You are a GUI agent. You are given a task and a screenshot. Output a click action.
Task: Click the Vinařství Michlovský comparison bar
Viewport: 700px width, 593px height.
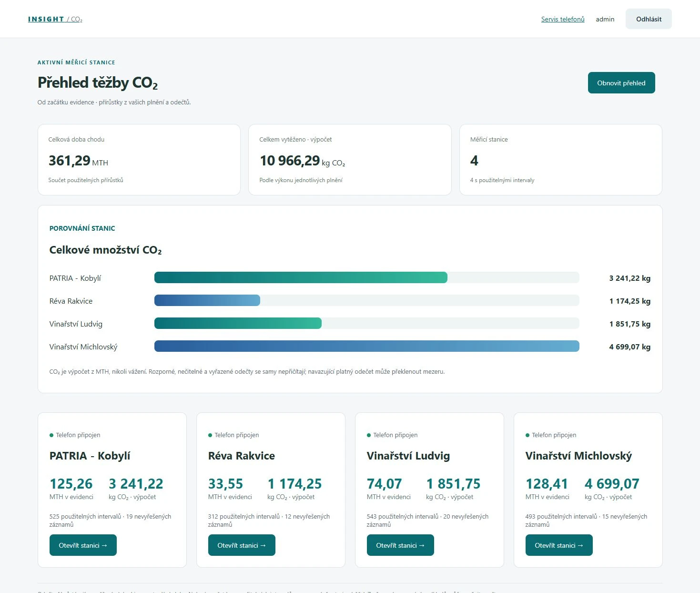pyautogui.click(x=367, y=346)
